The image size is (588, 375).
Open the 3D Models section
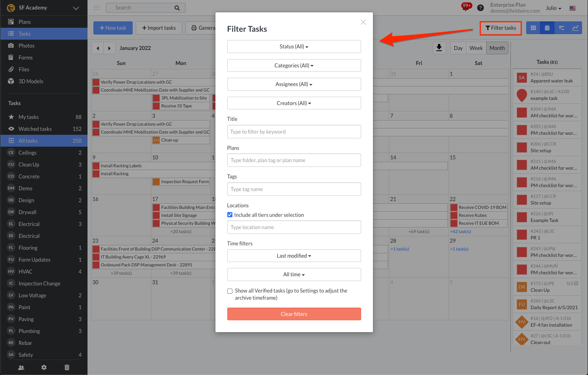(31, 81)
